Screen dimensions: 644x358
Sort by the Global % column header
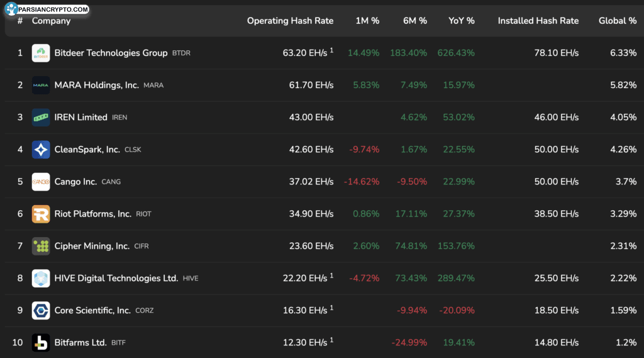coord(618,21)
